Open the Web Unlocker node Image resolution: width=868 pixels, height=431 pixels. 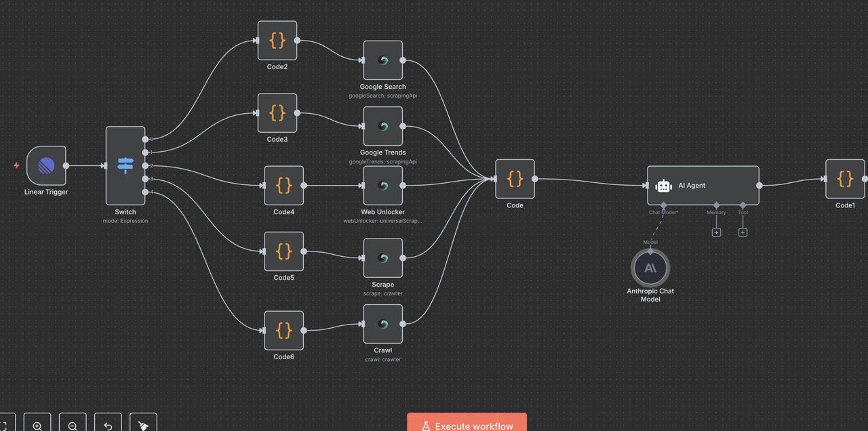[383, 185]
